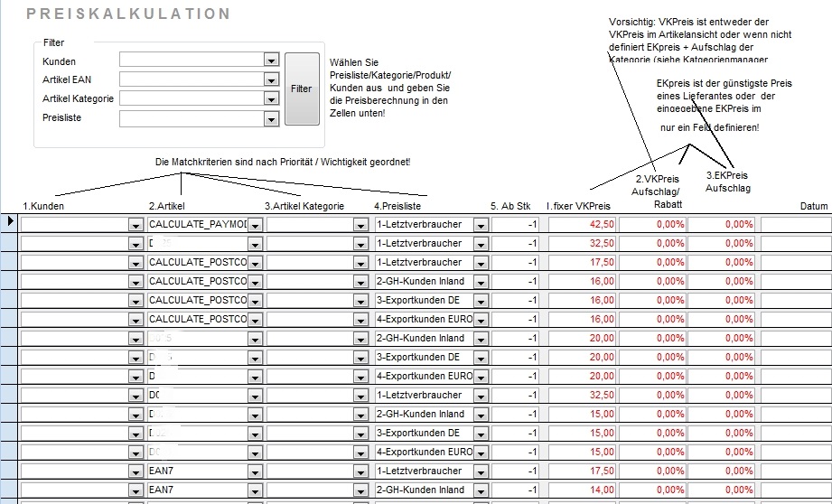832x504 pixels.
Task: Click the fixer VKPreis cell showing 42,50
Action: click(582, 224)
